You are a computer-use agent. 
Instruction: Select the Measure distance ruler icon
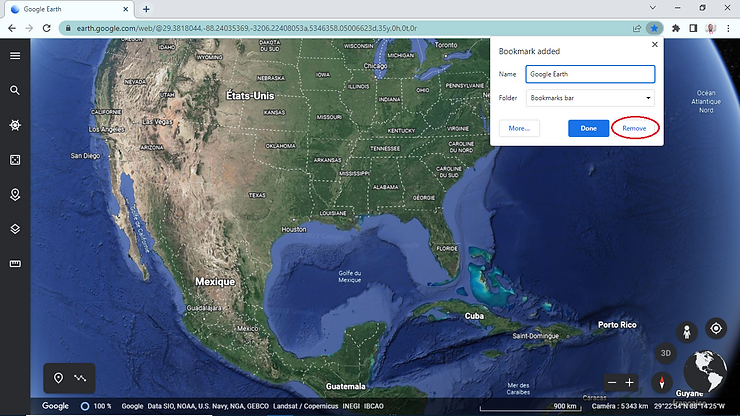[x=15, y=264]
